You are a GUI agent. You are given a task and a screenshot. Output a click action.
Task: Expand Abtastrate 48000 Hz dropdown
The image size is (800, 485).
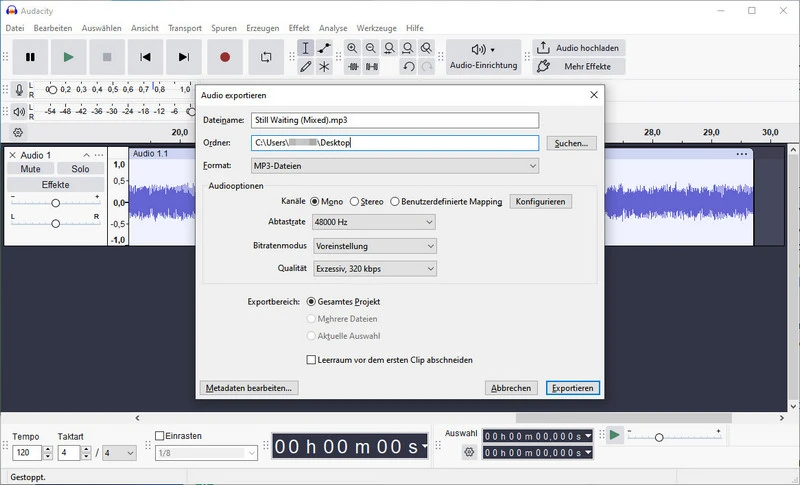pos(374,222)
